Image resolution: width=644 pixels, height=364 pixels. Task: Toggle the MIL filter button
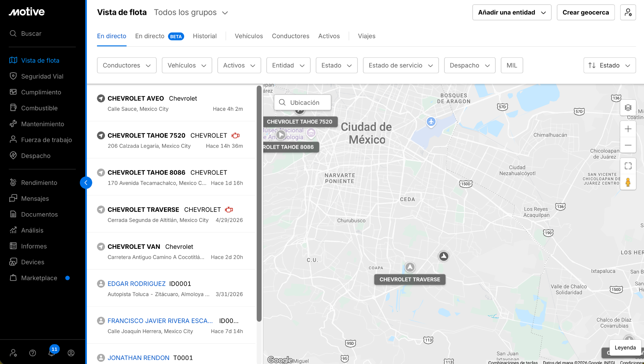[x=512, y=65]
